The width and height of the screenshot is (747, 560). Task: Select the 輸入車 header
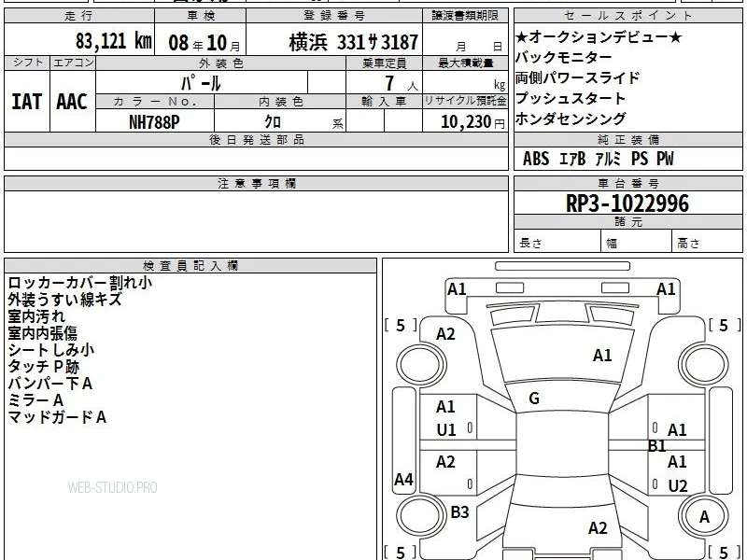(x=384, y=102)
